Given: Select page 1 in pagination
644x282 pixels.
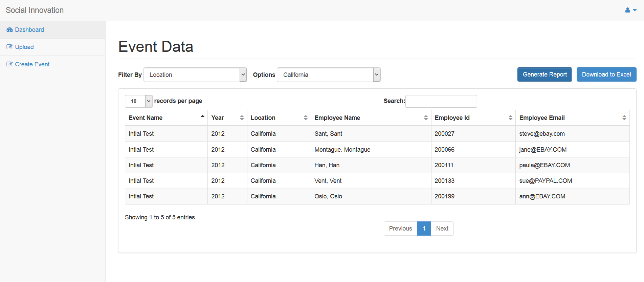Looking at the screenshot, I should (424, 229).
